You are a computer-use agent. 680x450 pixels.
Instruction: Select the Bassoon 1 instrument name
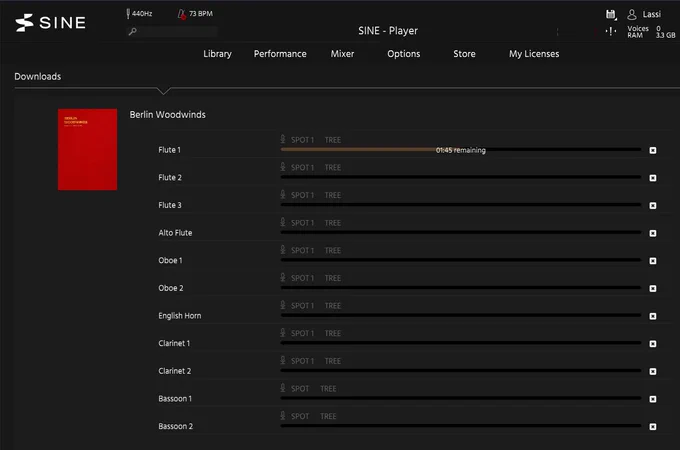(x=175, y=399)
